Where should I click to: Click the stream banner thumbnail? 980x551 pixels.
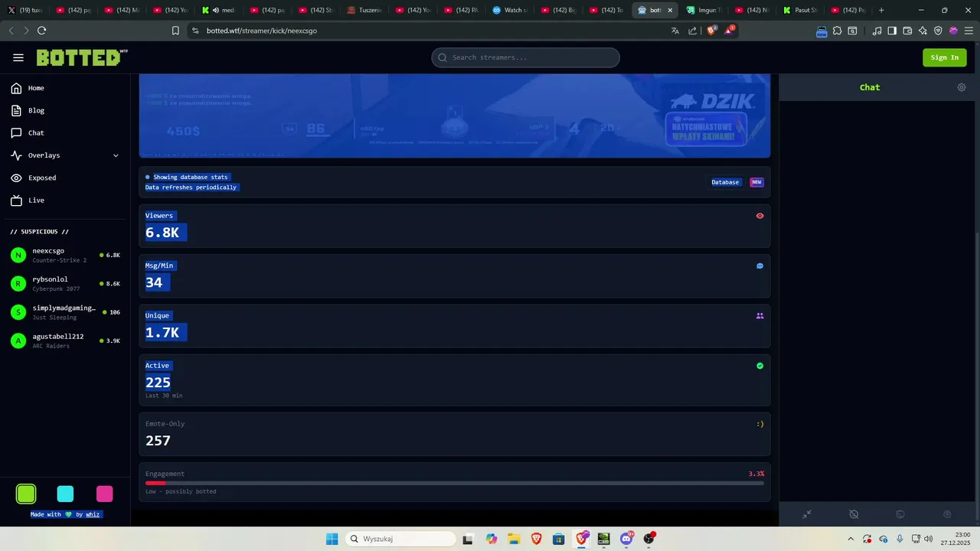(x=455, y=116)
